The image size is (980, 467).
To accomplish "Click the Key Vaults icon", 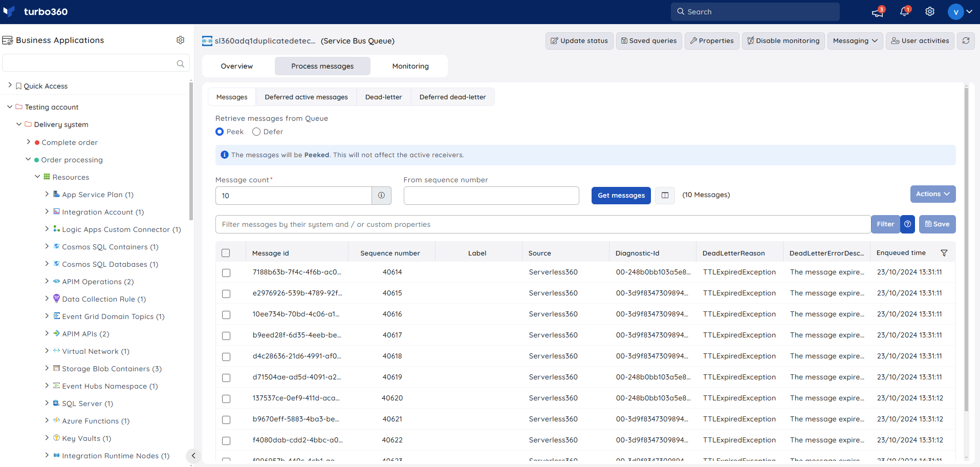I will tap(56, 438).
